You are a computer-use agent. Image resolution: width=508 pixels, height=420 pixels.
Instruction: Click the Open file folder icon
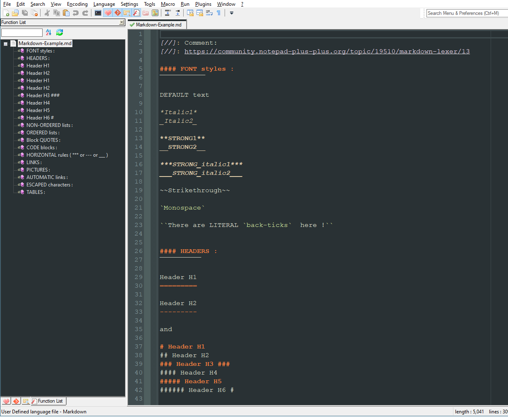coord(15,13)
